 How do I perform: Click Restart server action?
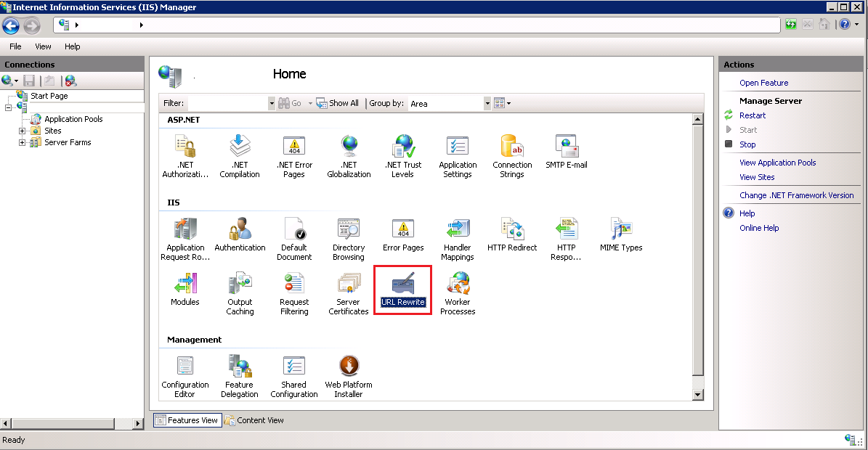(753, 115)
